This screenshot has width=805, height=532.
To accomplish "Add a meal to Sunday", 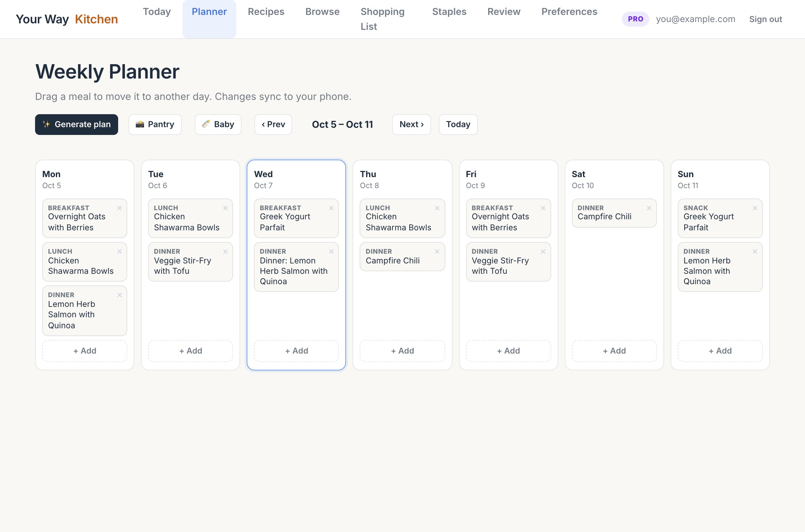I will 720,351.
